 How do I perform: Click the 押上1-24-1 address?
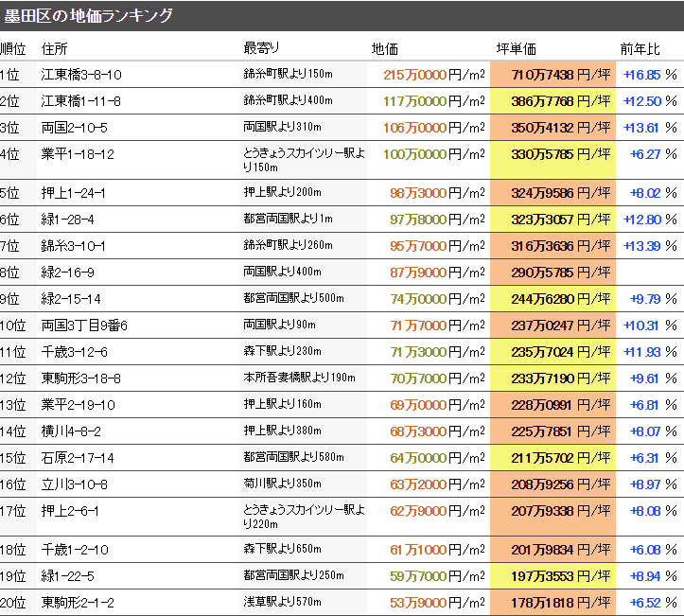(74, 193)
